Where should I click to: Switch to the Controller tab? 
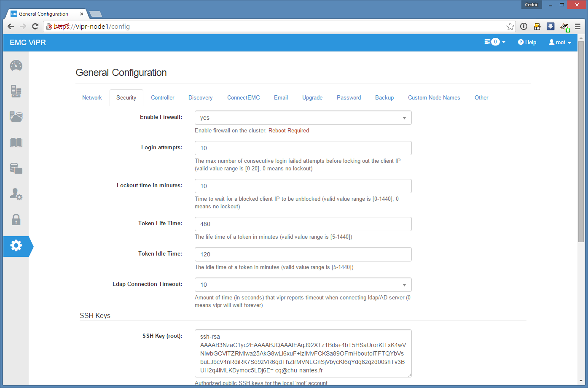[163, 97]
